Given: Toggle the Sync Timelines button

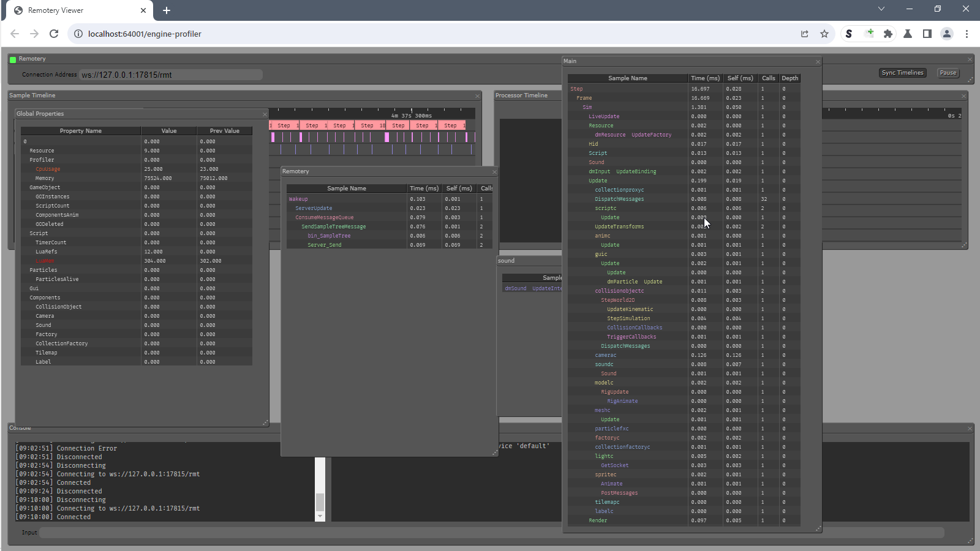Looking at the screenshot, I should [x=902, y=73].
